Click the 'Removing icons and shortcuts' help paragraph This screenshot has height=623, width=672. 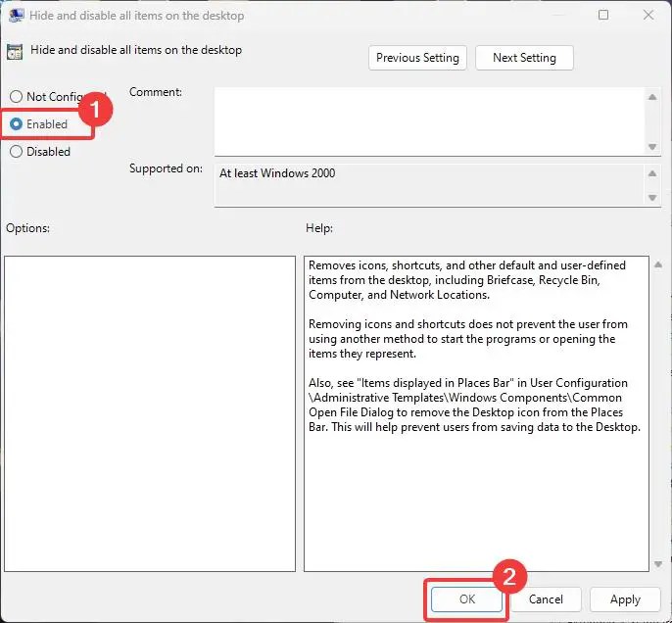pos(467,339)
